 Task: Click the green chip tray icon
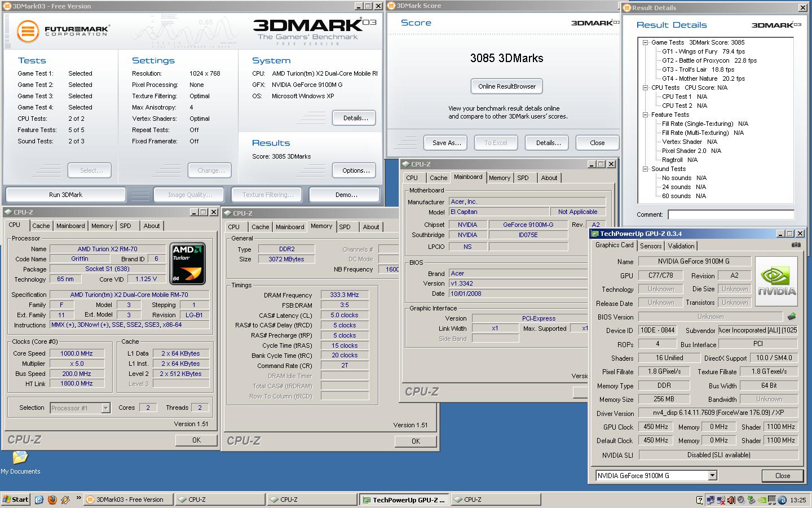tap(751, 500)
